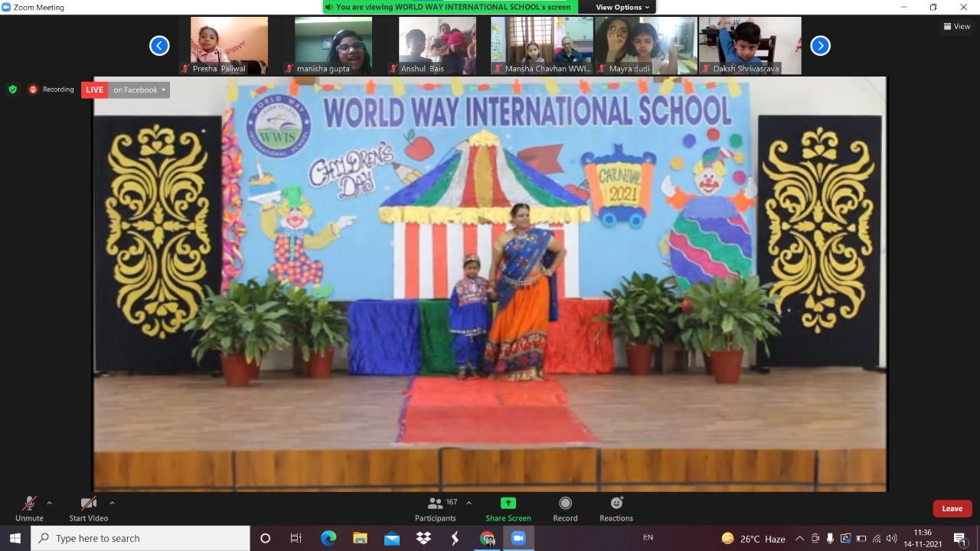Click the Zoom Meeting window title icon
Viewport: 980px width, 551px height.
pos(6,7)
